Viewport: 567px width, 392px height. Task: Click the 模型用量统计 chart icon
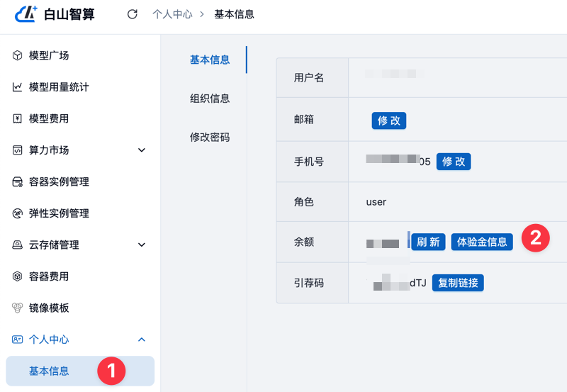(18, 87)
